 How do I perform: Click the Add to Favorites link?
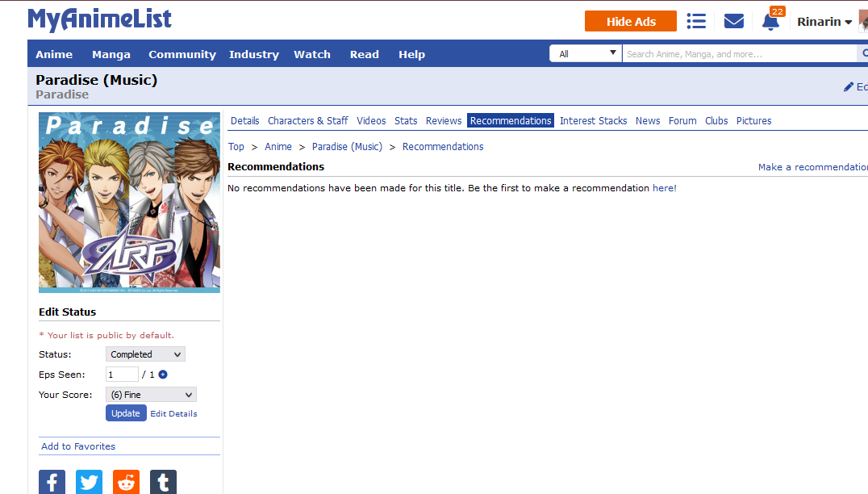[x=78, y=446]
